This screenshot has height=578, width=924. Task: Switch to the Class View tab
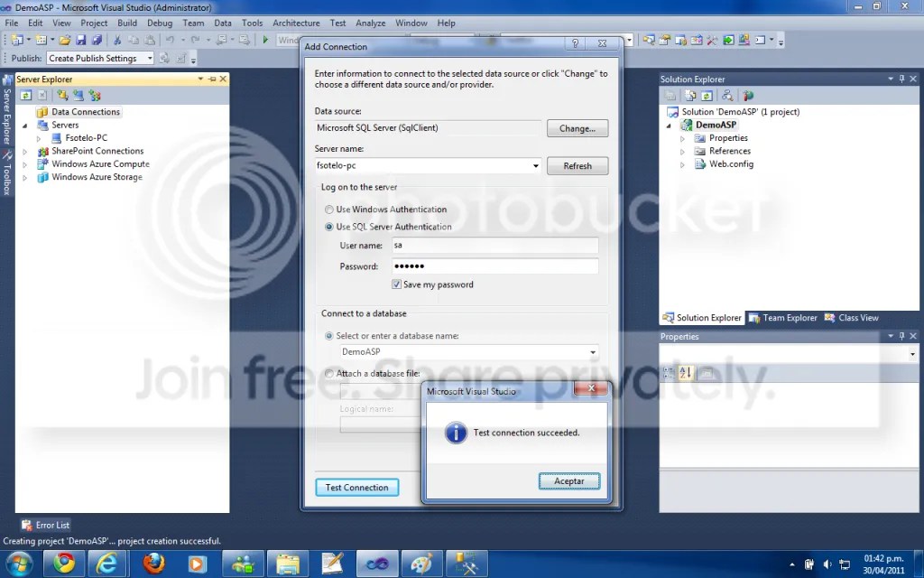click(x=852, y=317)
